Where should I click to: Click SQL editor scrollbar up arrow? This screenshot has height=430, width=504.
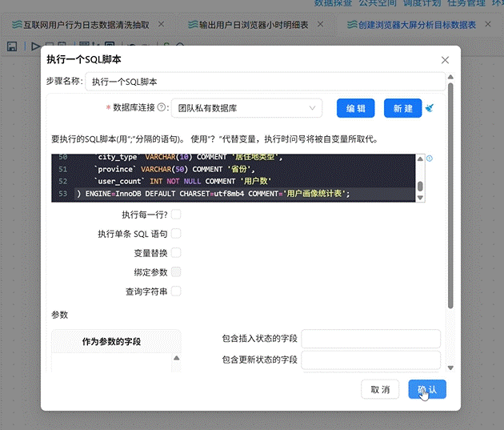[420, 159]
